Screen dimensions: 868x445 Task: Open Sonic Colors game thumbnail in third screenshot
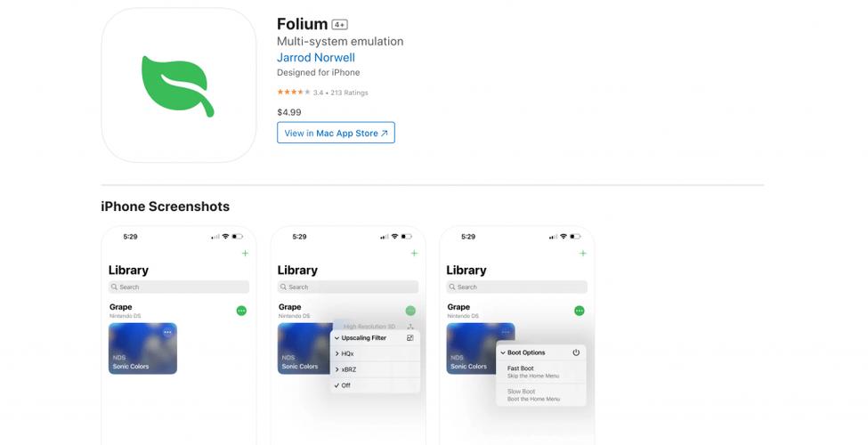[x=481, y=348]
